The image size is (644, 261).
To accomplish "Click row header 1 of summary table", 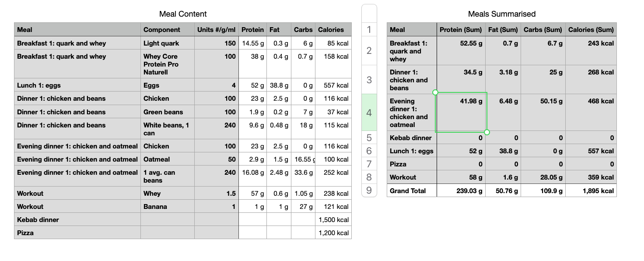I will coord(369,30).
